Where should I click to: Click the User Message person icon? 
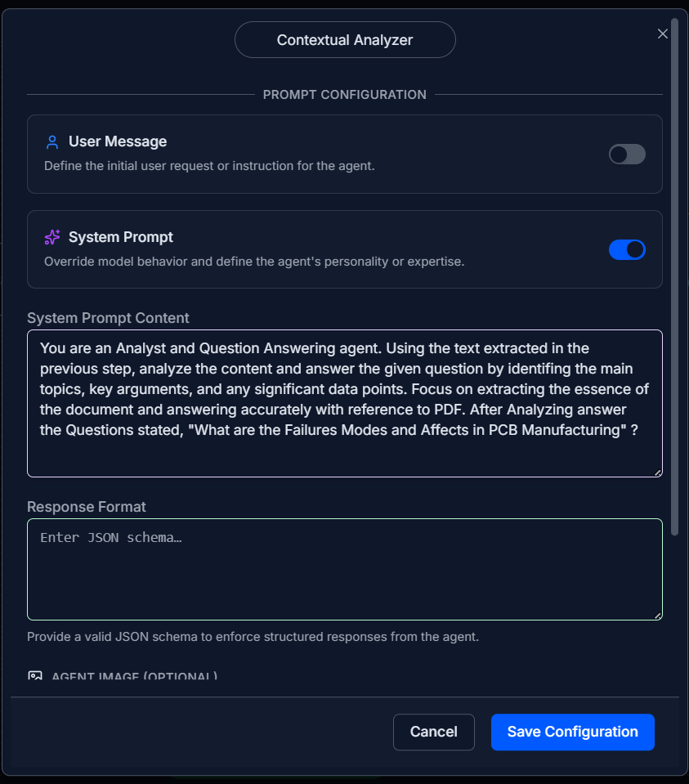[x=52, y=142]
